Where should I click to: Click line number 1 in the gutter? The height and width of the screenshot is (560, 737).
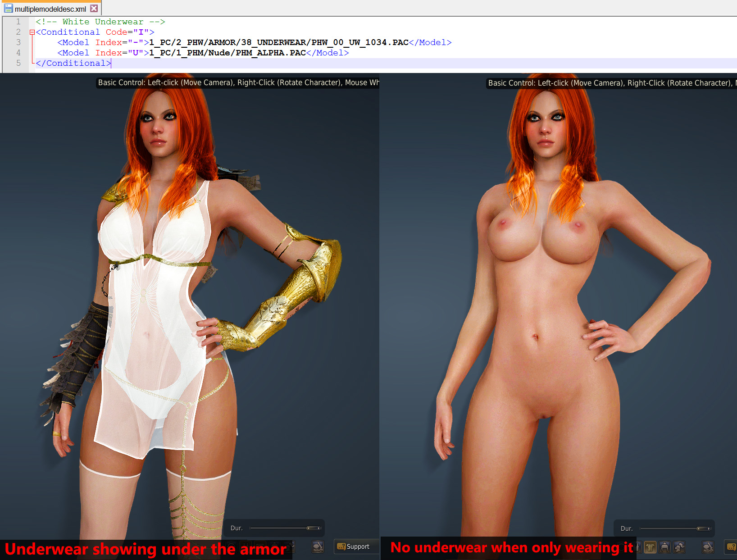[18, 22]
